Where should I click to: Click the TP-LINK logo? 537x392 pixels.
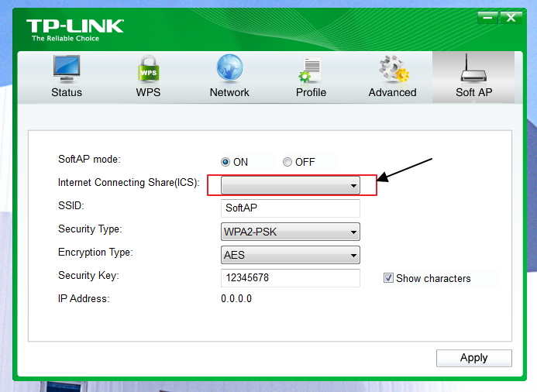74,26
